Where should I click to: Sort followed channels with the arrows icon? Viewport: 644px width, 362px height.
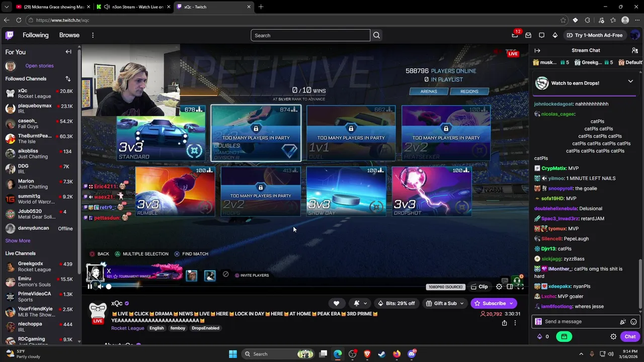pyautogui.click(x=68, y=79)
